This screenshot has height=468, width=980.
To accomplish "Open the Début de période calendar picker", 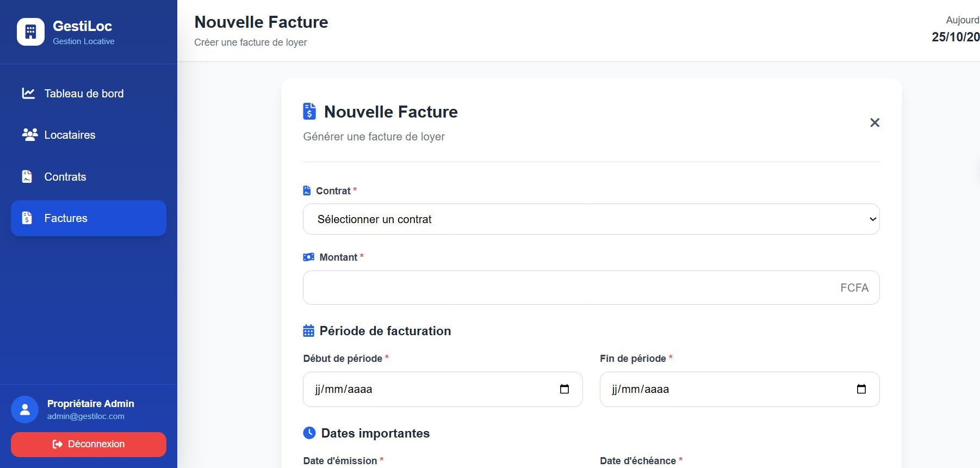I will 565,389.
